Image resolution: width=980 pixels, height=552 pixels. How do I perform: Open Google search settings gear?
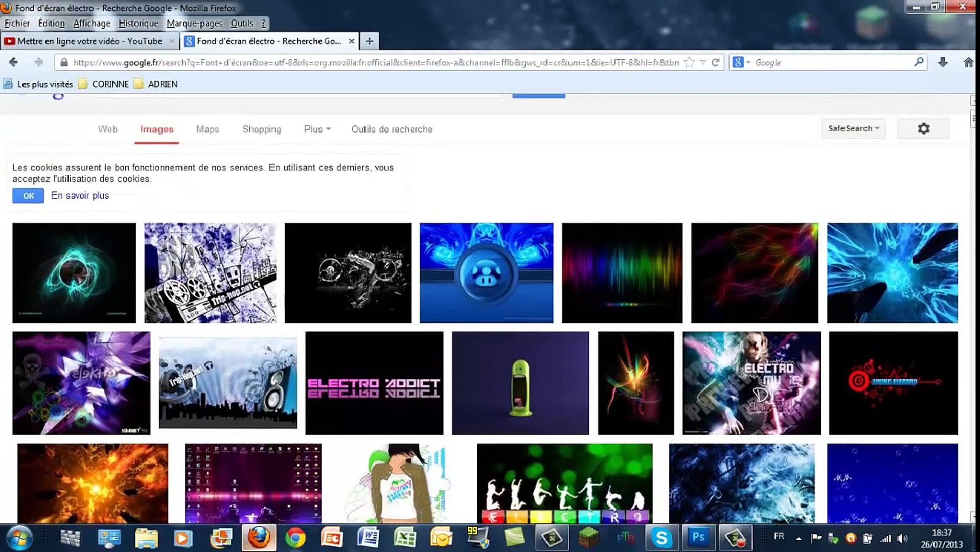[x=923, y=129]
